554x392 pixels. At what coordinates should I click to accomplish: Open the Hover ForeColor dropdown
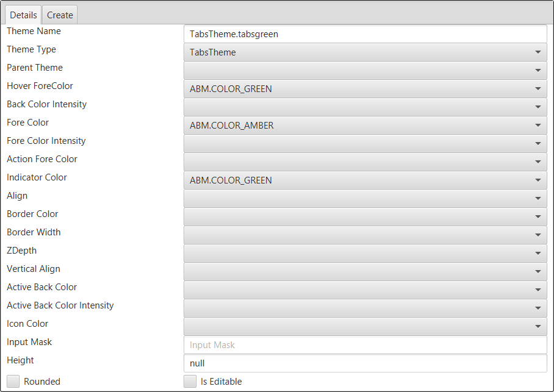click(x=365, y=89)
